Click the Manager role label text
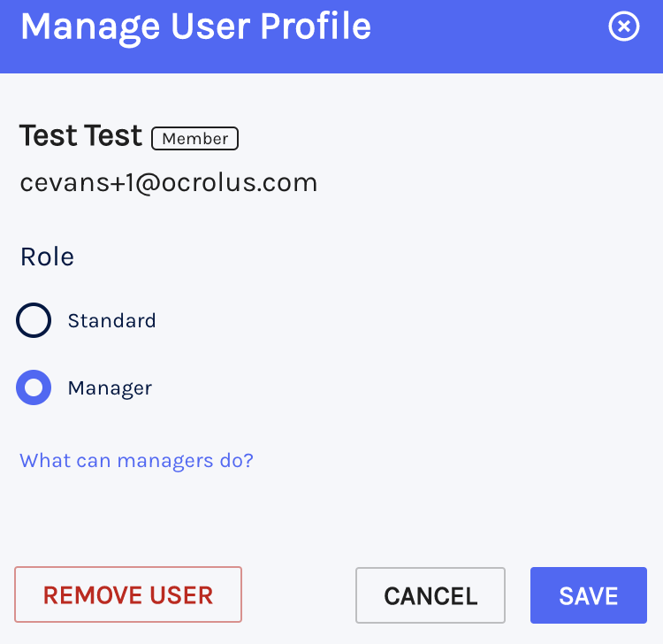The height and width of the screenshot is (644, 663). pyautogui.click(x=110, y=388)
